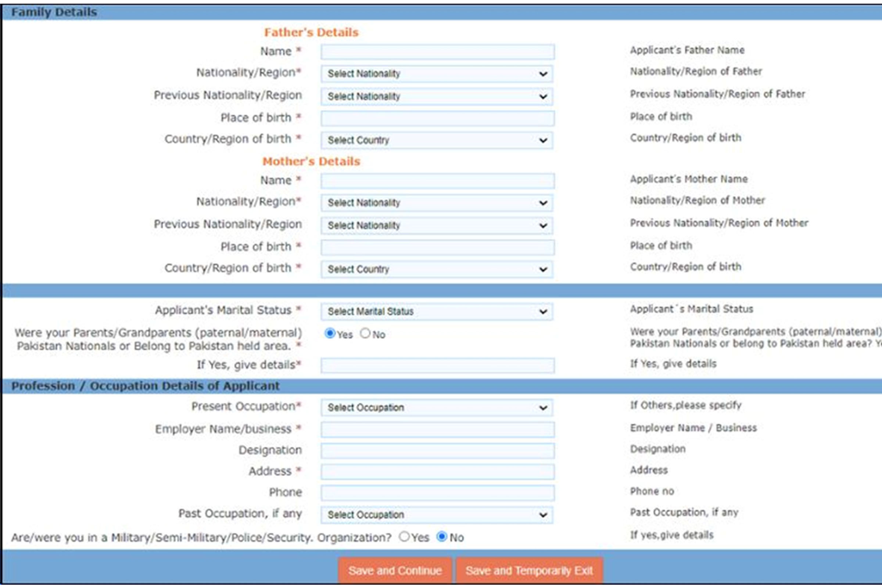Click Mother's Place of birth field
This screenshot has width=882, height=588.
pos(437,247)
